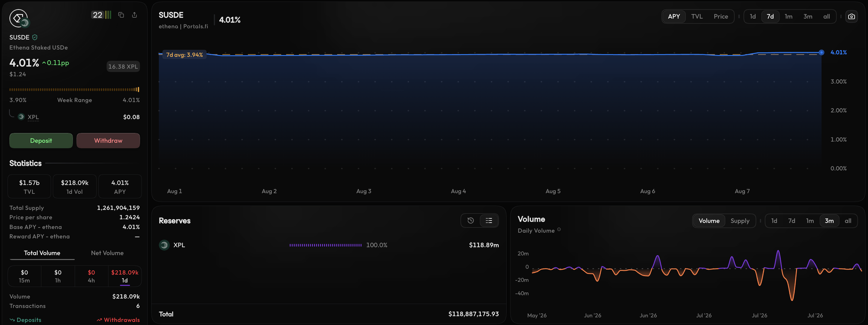The height and width of the screenshot is (325, 868).
Task: Copy the SUSDE address via copy icon
Action: (x=121, y=15)
